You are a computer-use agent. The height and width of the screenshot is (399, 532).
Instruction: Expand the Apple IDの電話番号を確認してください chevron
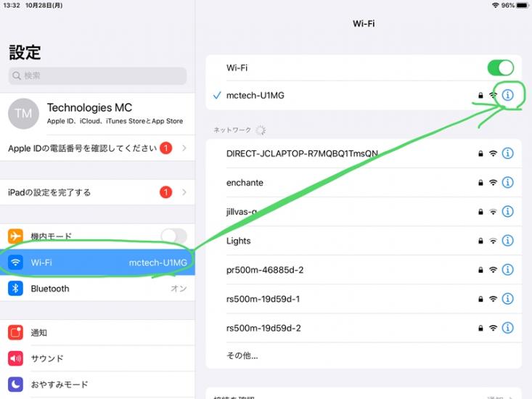tap(184, 148)
